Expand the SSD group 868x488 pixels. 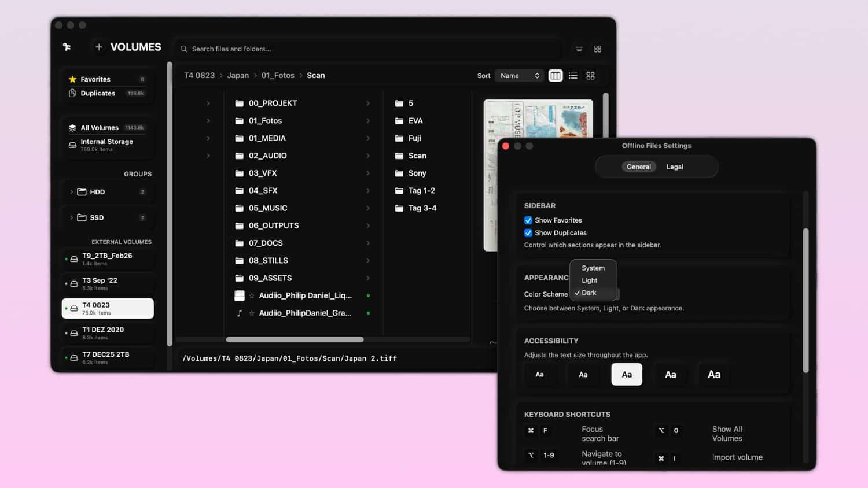coord(71,217)
